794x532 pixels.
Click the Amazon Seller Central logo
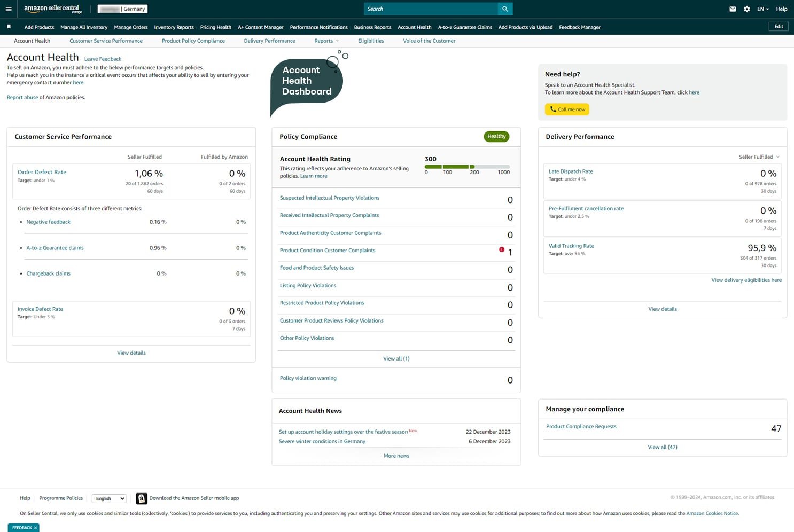[52, 9]
